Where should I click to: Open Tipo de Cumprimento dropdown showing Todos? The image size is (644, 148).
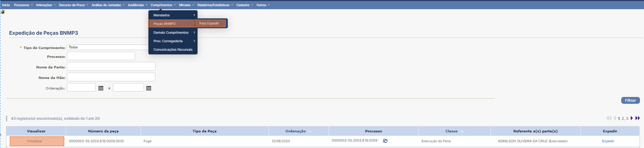[x=108, y=47]
